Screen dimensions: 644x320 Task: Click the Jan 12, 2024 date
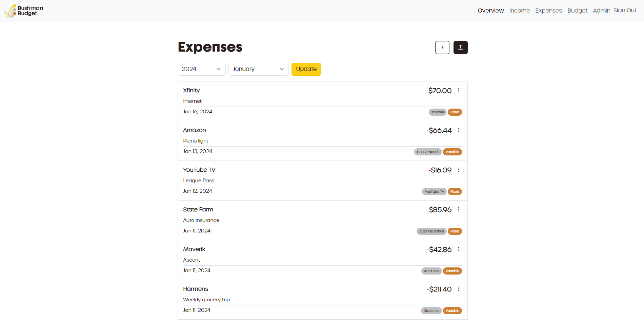click(198, 191)
